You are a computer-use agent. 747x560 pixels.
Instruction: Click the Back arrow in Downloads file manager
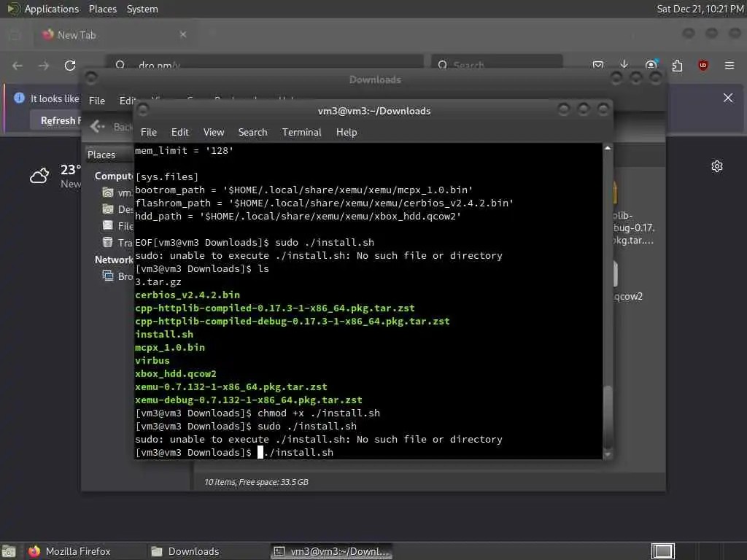tap(98, 126)
